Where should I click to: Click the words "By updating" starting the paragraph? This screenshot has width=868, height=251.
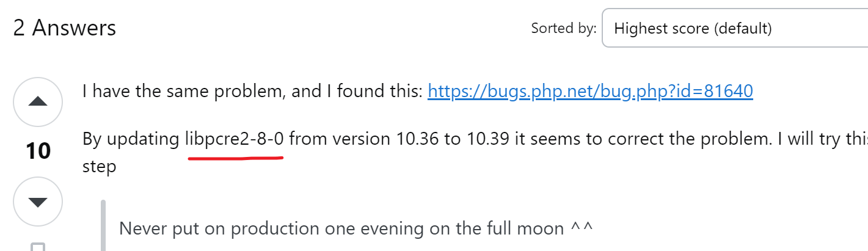pos(130,139)
